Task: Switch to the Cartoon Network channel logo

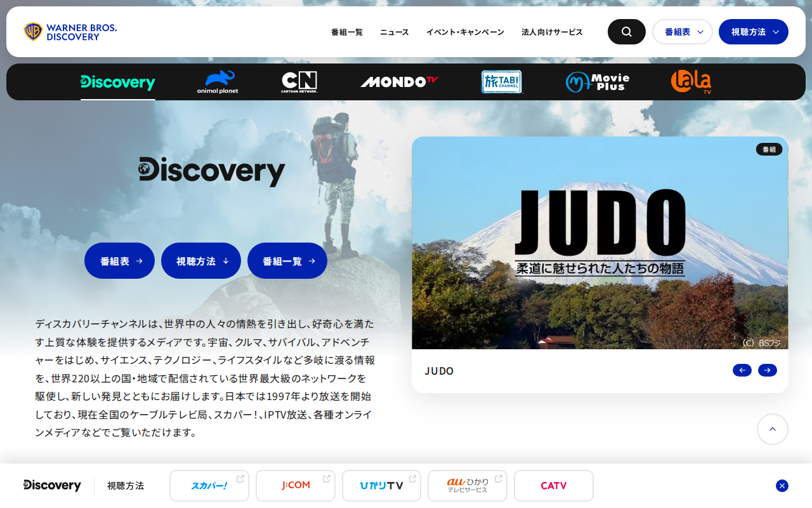Action: coord(299,82)
